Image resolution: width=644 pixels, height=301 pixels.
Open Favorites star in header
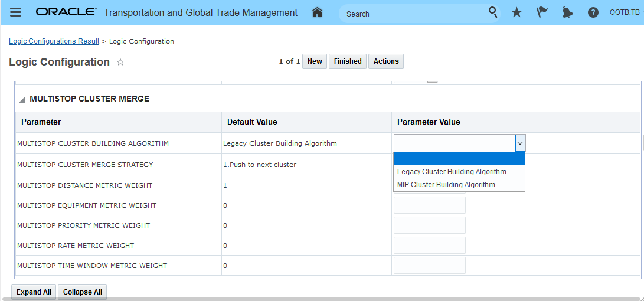click(516, 12)
